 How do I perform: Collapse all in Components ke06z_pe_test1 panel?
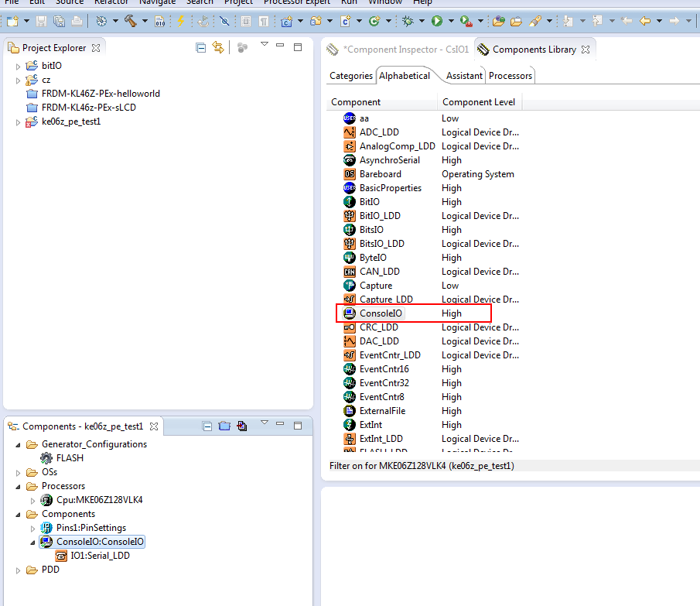coord(207,426)
